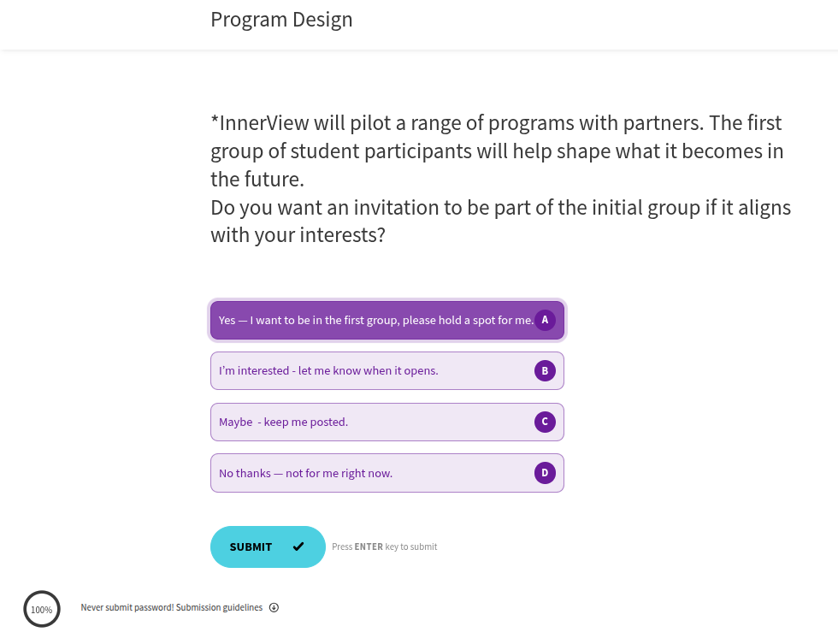The height and width of the screenshot is (644, 838).
Task: Open the Submission guidelines link
Action: (220, 608)
